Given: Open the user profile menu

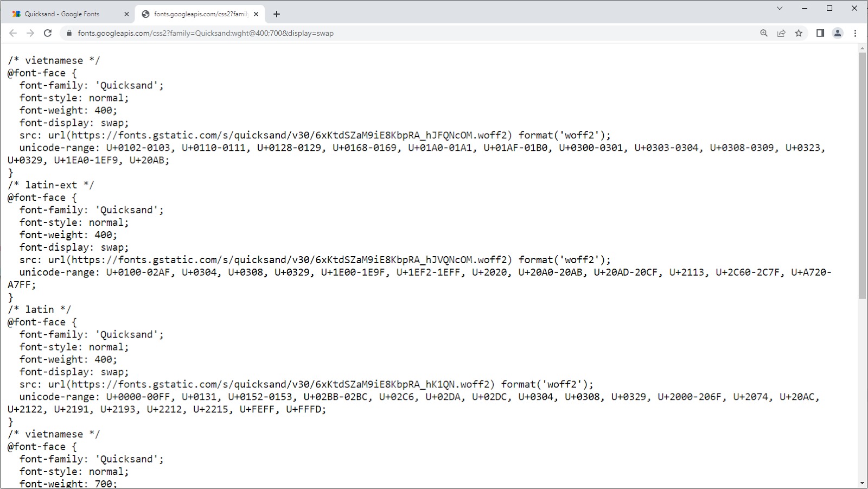Looking at the screenshot, I should (x=838, y=33).
